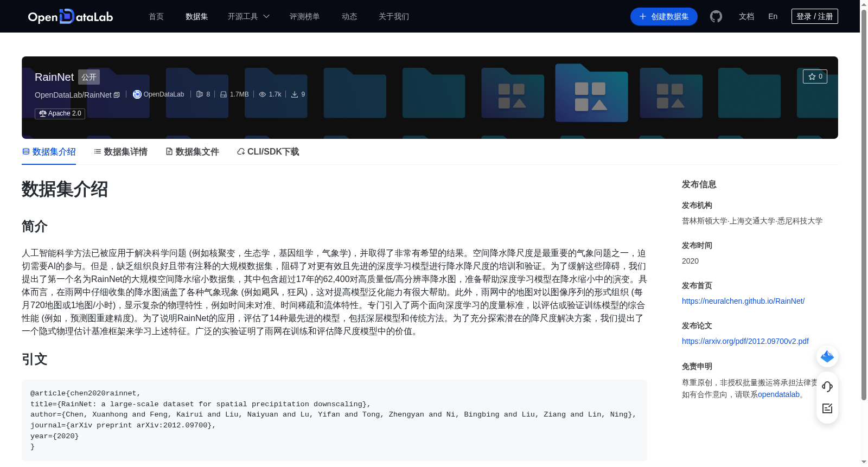Click the RainNet dataset title

[54, 77]
